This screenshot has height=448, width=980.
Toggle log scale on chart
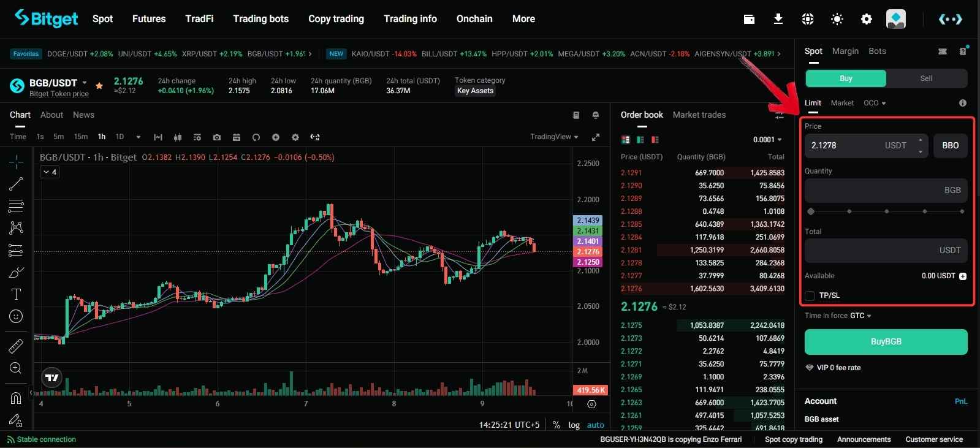tap(574, 425)
